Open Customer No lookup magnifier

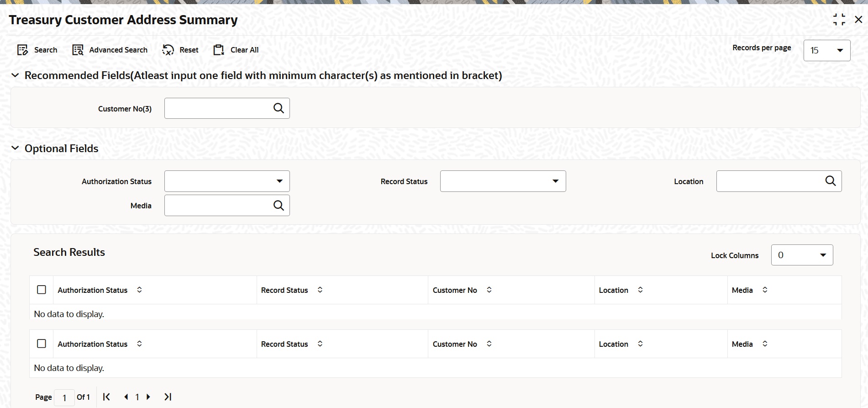click(x=279, y=108)
